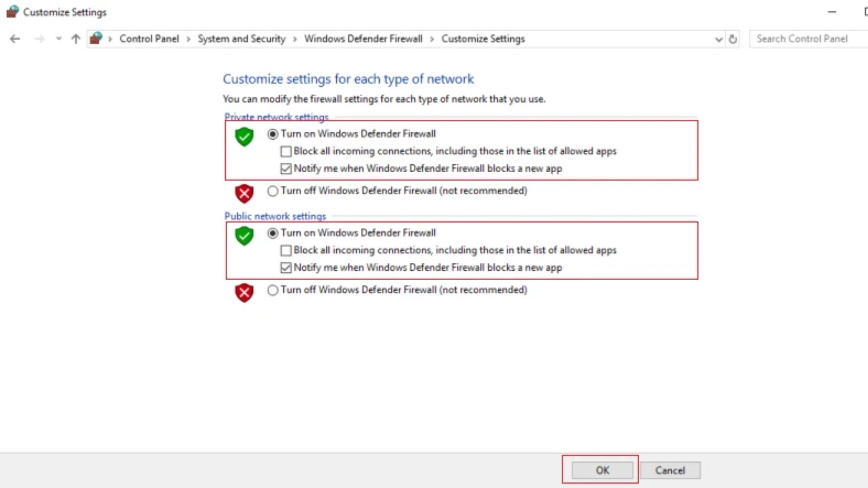Expand address bar history dropdown
The image size is (868, 488).
click(719, 39)
